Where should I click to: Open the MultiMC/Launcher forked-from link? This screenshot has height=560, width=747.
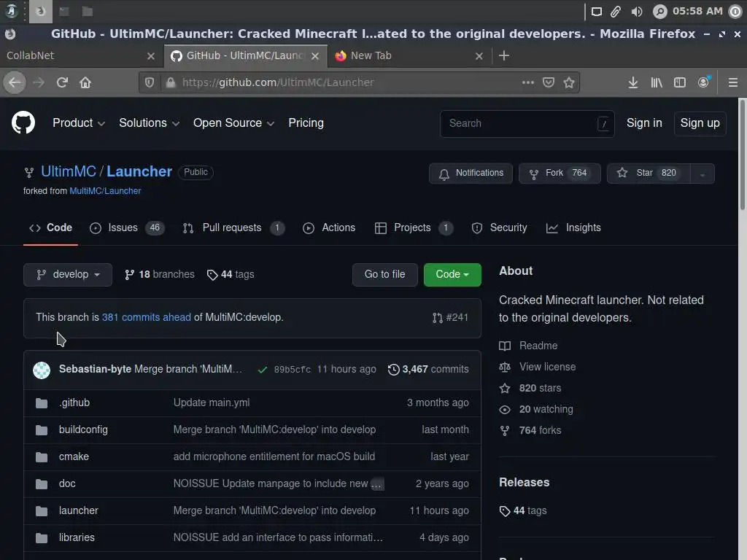coord(105,191)
